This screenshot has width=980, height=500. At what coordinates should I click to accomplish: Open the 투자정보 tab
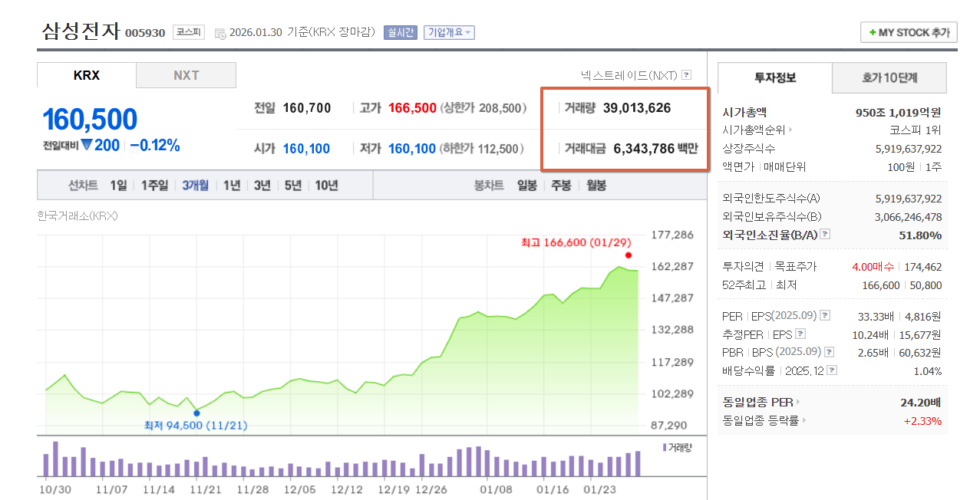[x=775, y=77]
